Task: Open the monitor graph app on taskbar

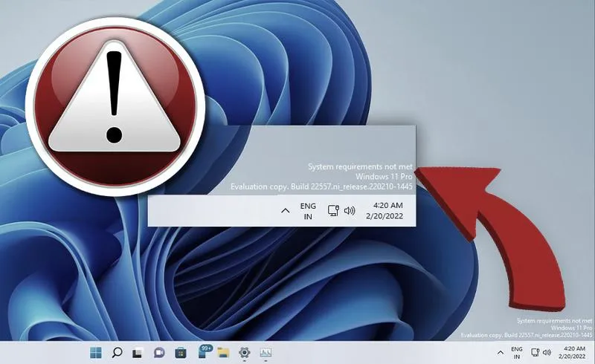Action: point(266,353)
